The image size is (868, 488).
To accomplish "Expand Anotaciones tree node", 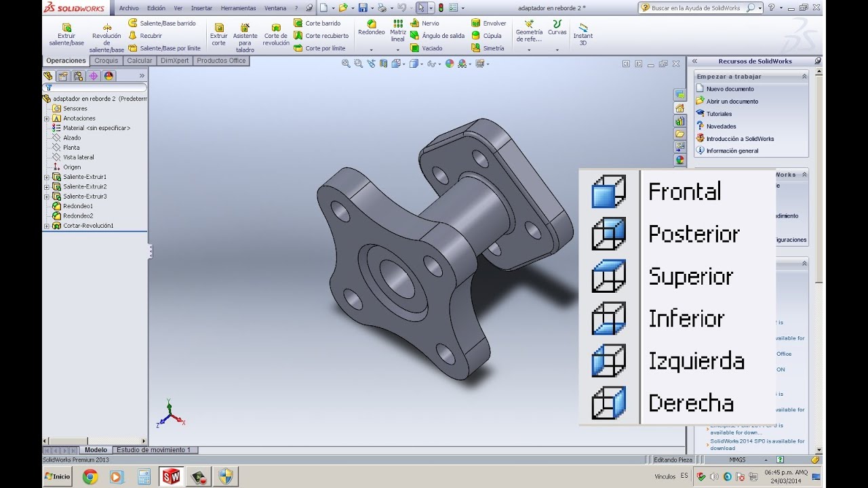I will 47,118.
